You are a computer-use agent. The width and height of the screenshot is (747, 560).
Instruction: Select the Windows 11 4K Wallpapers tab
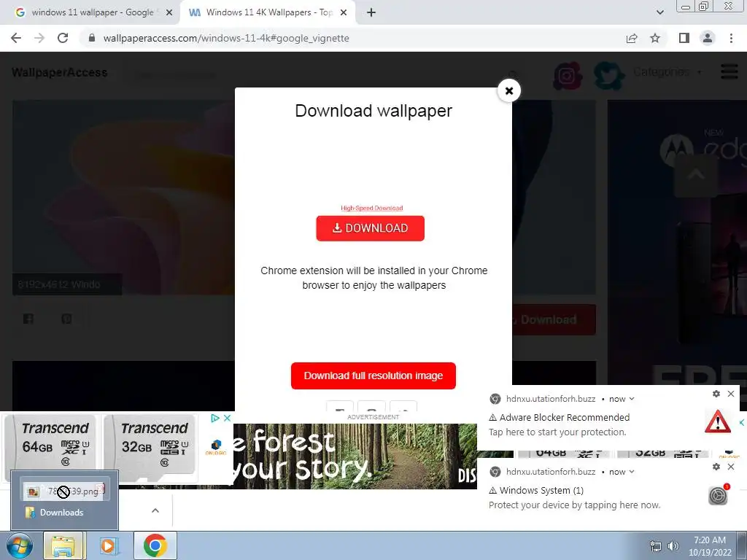point(267,12)
